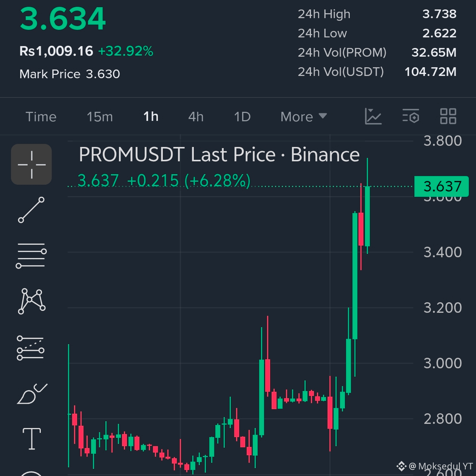Click the 24h Vol(PROM) value 32.65M
The height and width of the screenshot is (476, 476).
tap(434, 53)
